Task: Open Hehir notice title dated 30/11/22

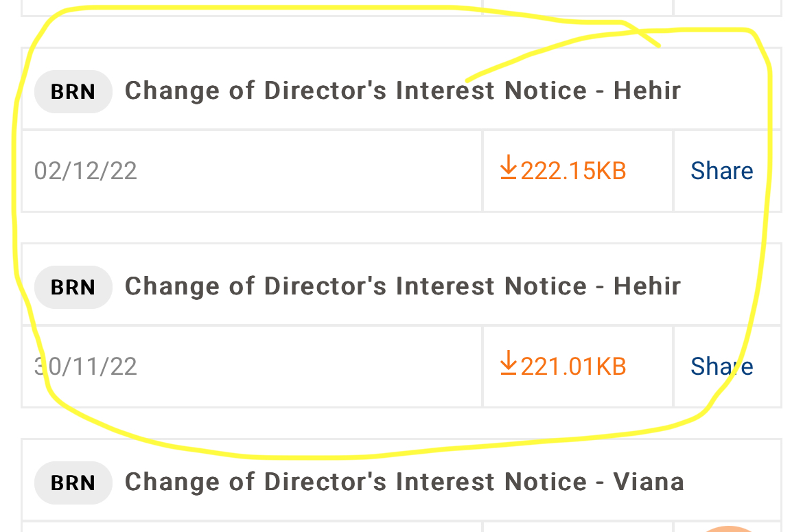Action: (402, 286)
